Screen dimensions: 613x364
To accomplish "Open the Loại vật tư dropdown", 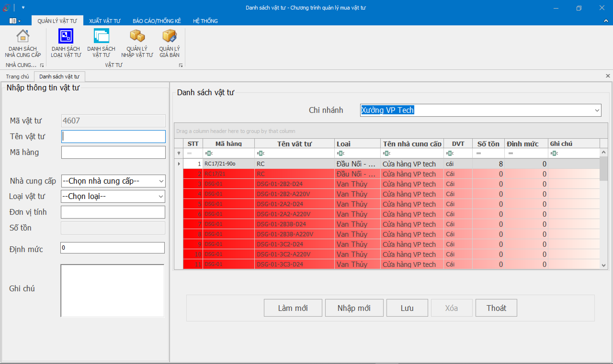I will click(x=161, y=197).
